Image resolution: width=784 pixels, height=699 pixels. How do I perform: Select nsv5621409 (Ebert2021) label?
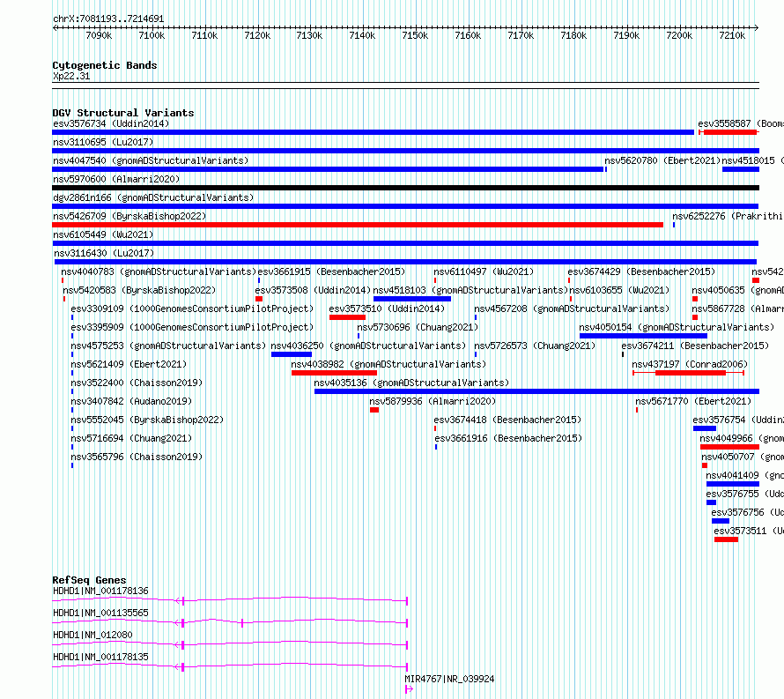click(x=129, y=364)
